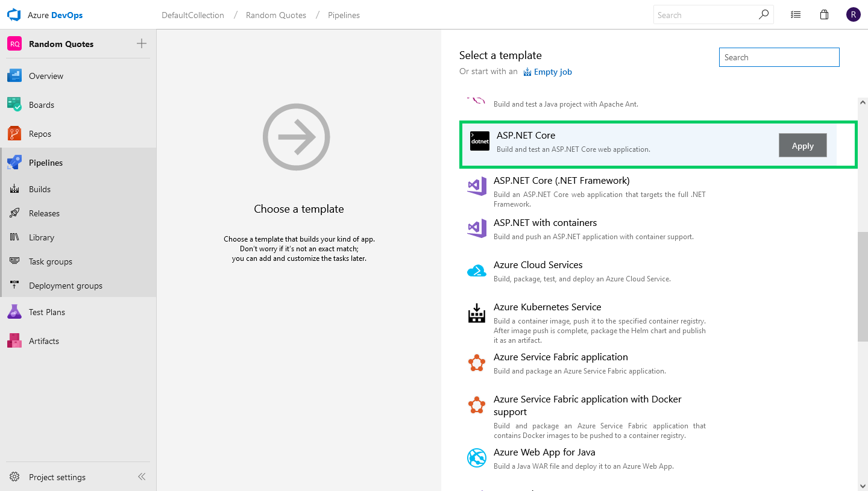868x491 pixels.
Task: Open the Boards icon in sidebar
Action: (x=14, y=105)
